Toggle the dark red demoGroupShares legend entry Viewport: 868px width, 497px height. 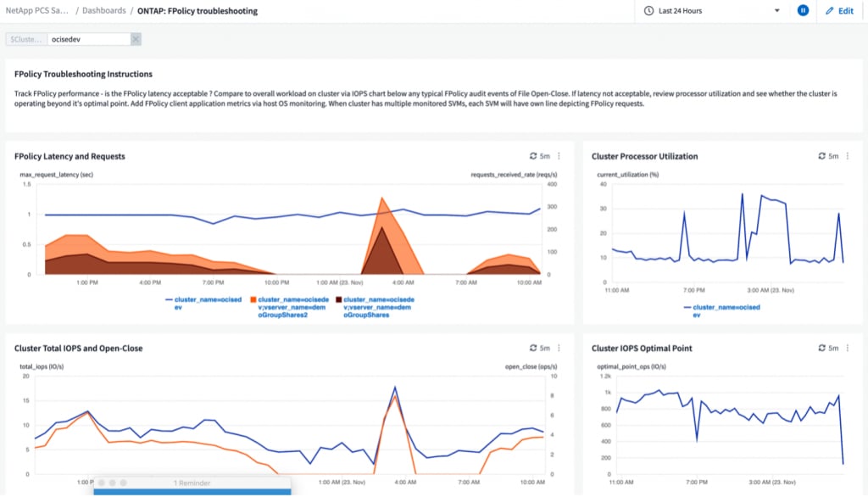pos(376,307)
